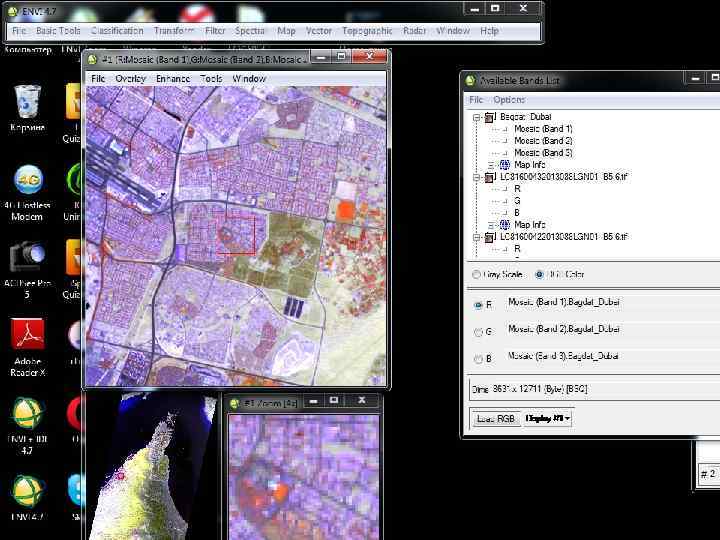Click the Bagdat_Dubai file icon in bands list
The image size is (720, 540).
coord(489,117)
